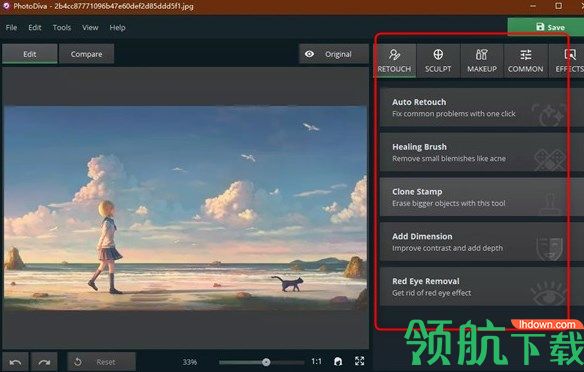Click the Reset circular arrow icon
The width and height of the screenshot is (584, 372).
[77, 362]
